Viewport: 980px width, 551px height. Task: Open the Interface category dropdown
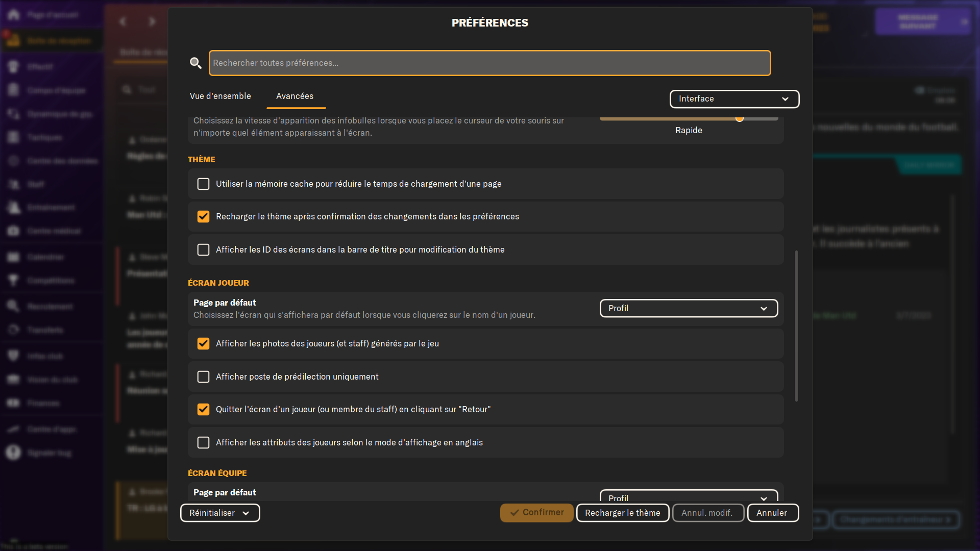click(734, 99)
